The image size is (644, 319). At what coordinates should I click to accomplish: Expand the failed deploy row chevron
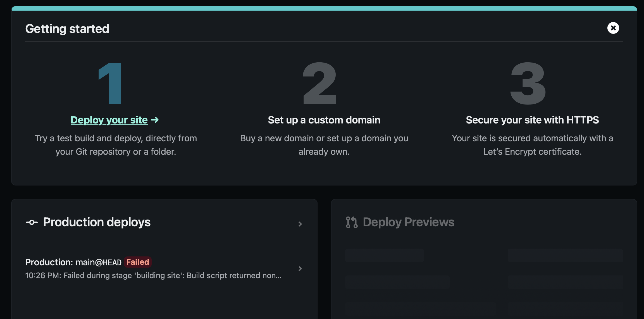pyautogui.click(x=300, y=269)
